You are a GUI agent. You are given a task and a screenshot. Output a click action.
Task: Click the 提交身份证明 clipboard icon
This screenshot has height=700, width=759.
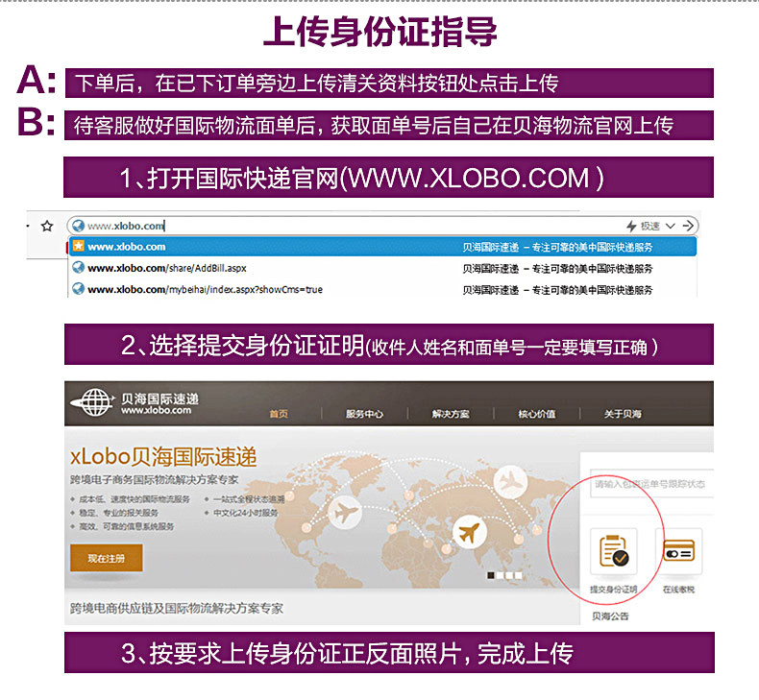pos(614,551)
